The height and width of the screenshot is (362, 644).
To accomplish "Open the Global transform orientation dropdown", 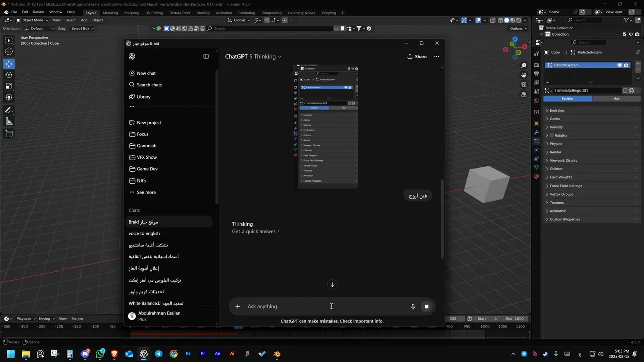I will 238,20.
